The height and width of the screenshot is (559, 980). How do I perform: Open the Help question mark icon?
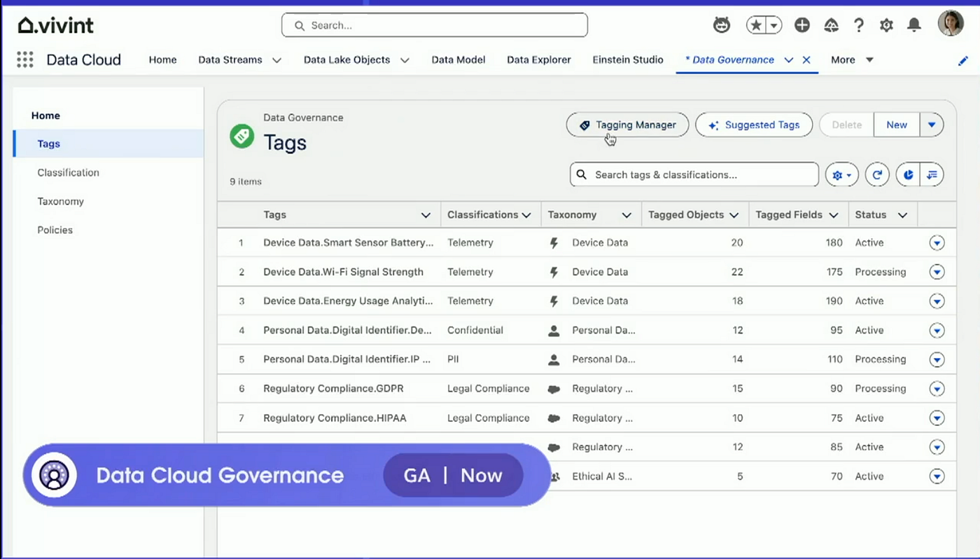point(859,25)
